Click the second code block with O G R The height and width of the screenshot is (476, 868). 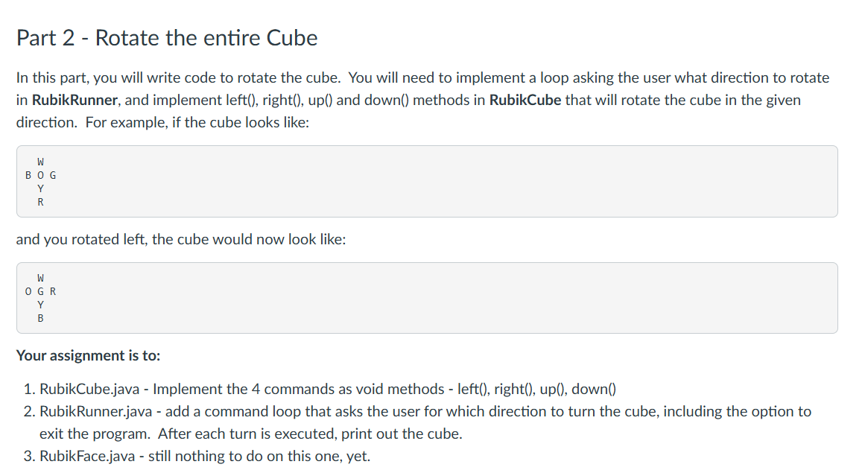point(427,298)
